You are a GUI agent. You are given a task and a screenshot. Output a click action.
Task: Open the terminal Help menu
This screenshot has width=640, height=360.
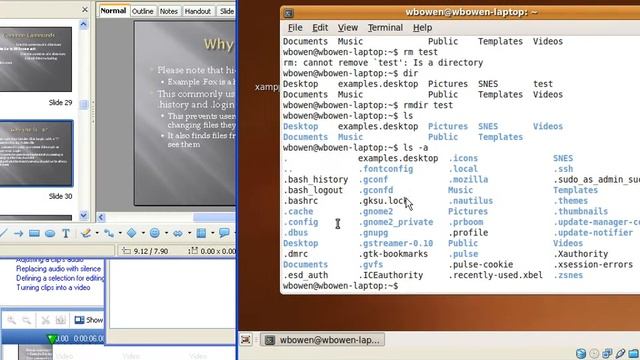coord(422,28)
